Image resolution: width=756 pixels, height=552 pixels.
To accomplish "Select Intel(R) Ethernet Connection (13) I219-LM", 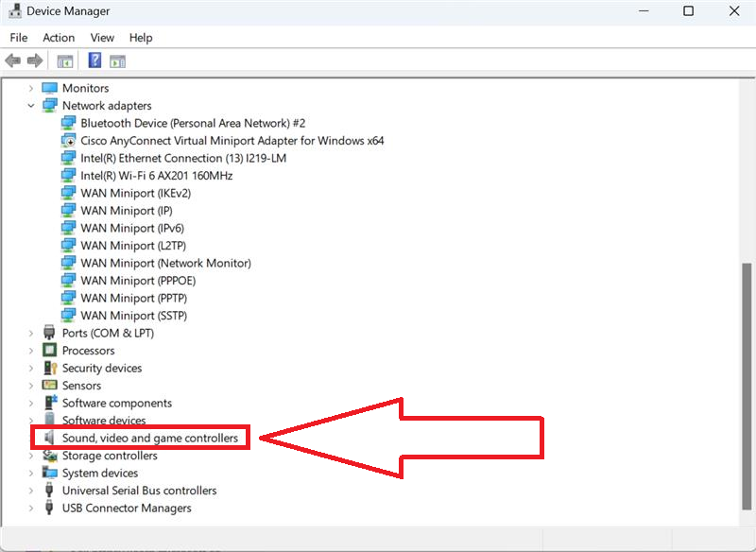I will [183, 158].
